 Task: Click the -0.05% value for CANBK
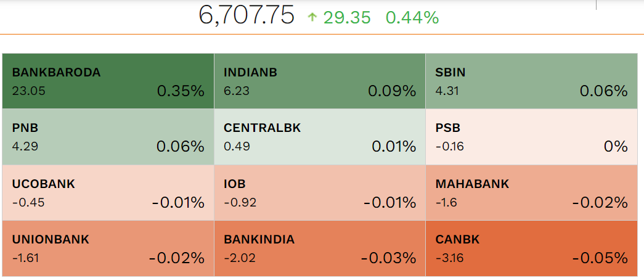coord(600,258)
